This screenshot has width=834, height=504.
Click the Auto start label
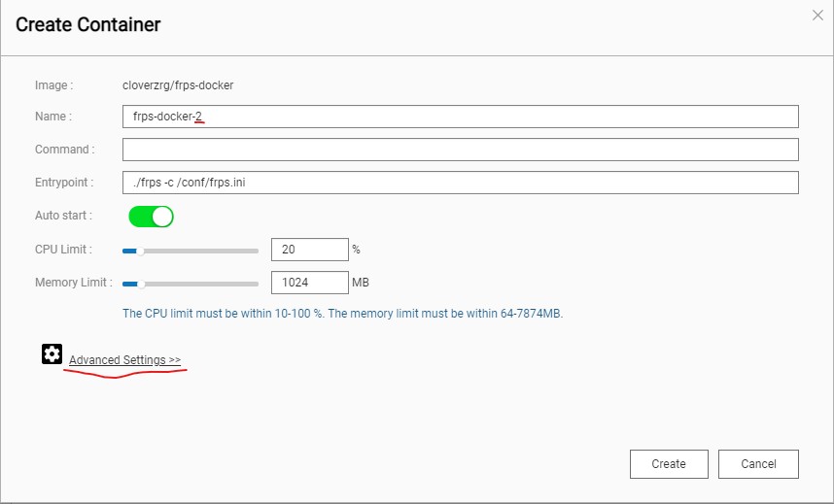coord(63,216)
